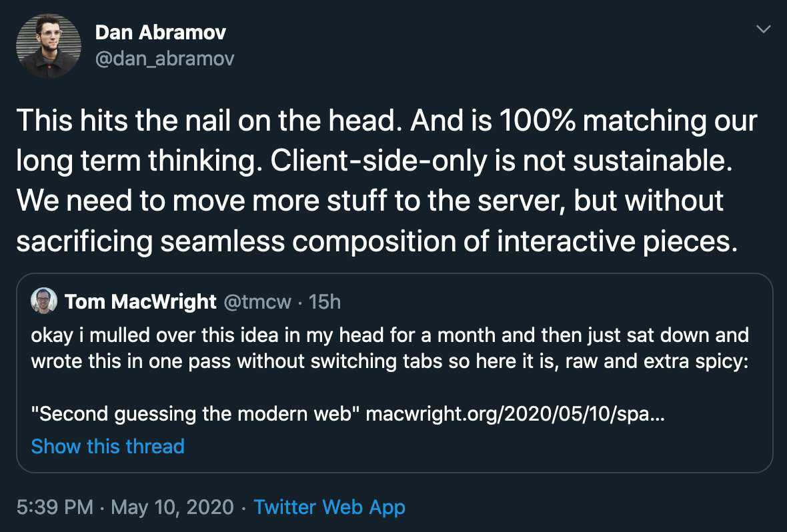Click Tom MacWright's small avatar
Viewport: 787px width, 532px height.
[x=44, y=301]
